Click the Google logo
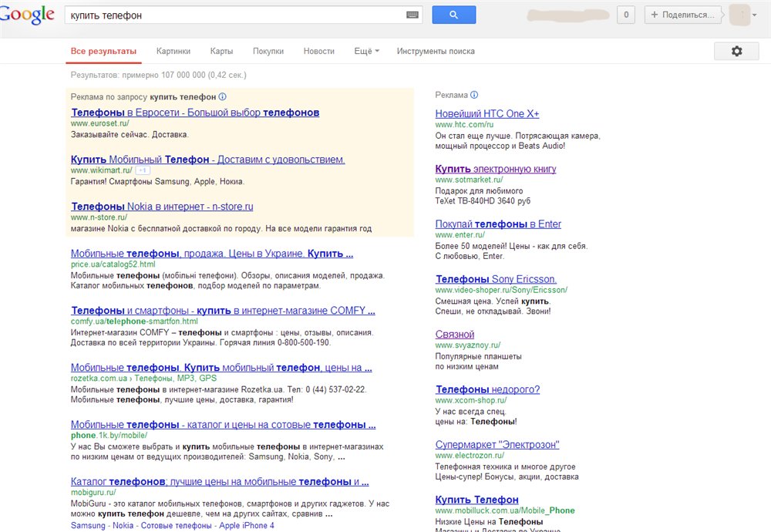 click(x=27, y=14)
